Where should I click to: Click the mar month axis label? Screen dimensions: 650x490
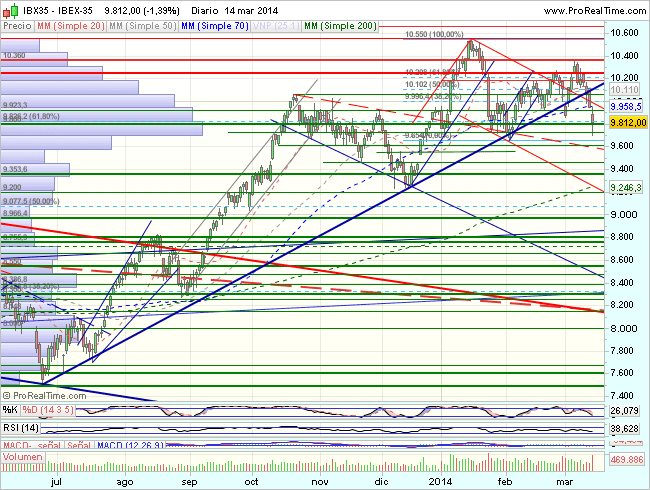point(565,482)
